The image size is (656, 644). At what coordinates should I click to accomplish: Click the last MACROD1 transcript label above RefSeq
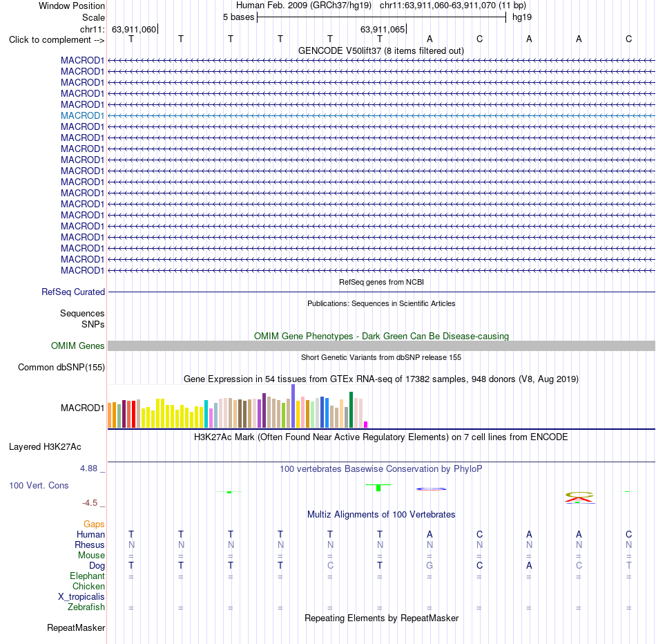[x=82, y=270]
